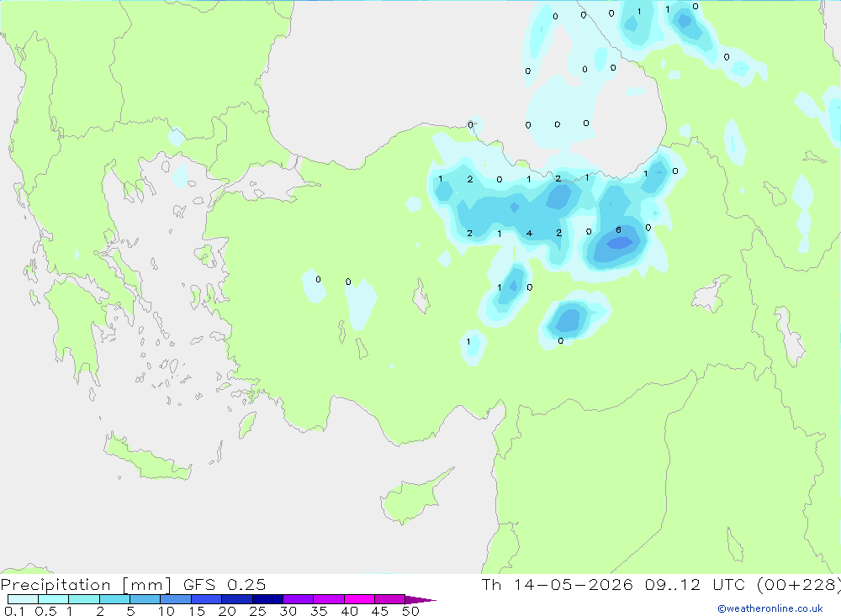The width and height of the screenshot is (841, 616).
Task: Pick the 2–5 mm light blue legend swatch
Action: [114, 599]
